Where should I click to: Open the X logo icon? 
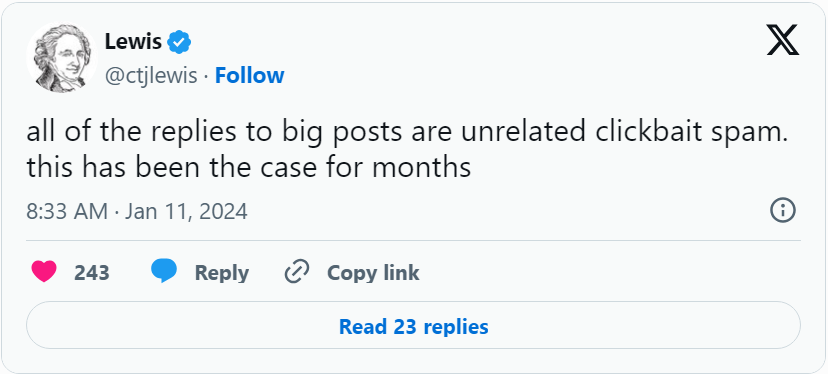783,42
